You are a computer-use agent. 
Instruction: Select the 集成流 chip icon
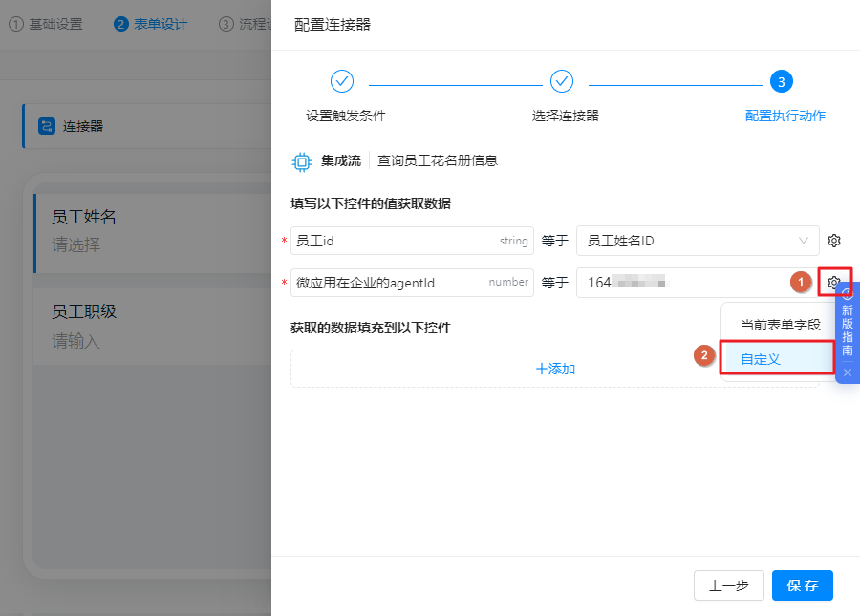[301, 161]
